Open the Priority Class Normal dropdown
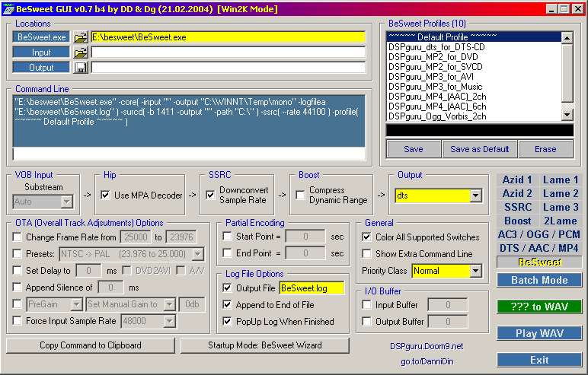The image size is (588, 375). [475, 271]
